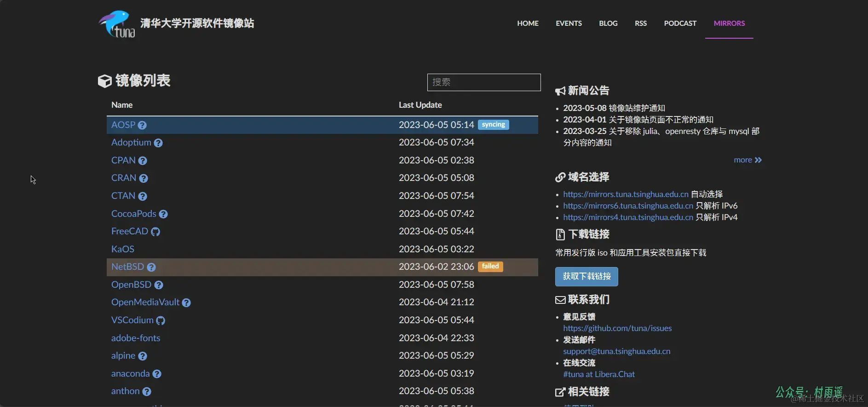Open help icon next to AOSP
The height and width of the screenshot is (407, 868).
click(142, 125)
